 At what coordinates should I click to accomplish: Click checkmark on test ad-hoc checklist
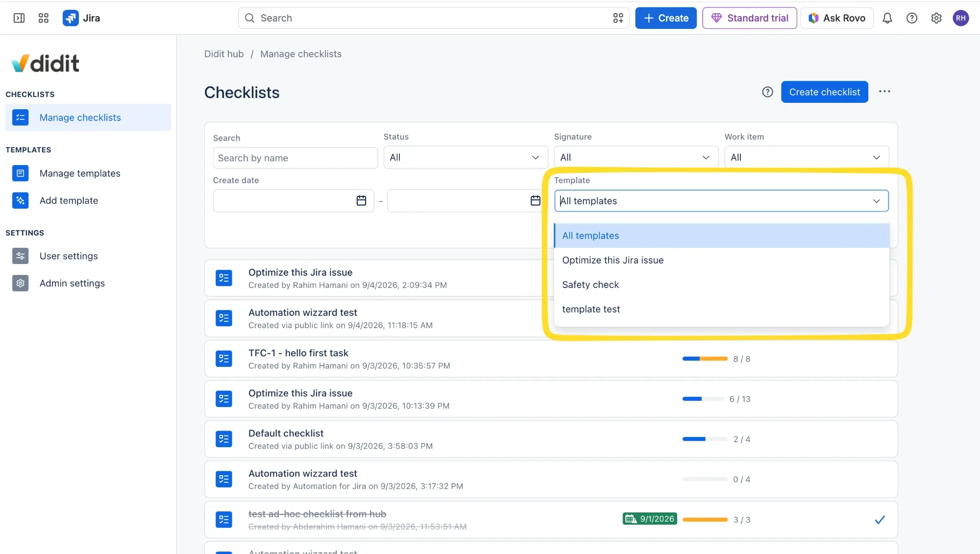[x=880, y=520]
